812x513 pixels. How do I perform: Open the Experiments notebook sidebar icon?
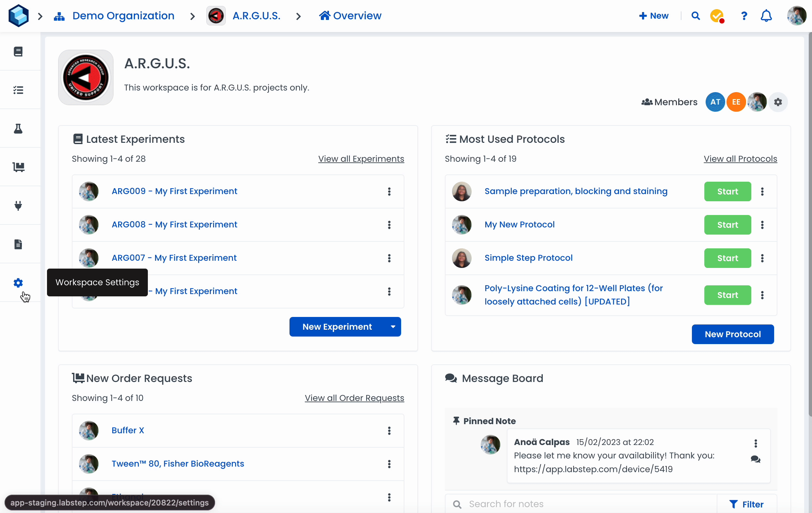(18, 52)
